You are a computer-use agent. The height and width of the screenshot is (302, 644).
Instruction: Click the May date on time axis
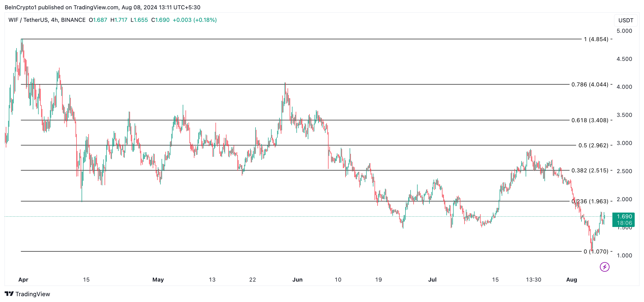pos(158,279)
